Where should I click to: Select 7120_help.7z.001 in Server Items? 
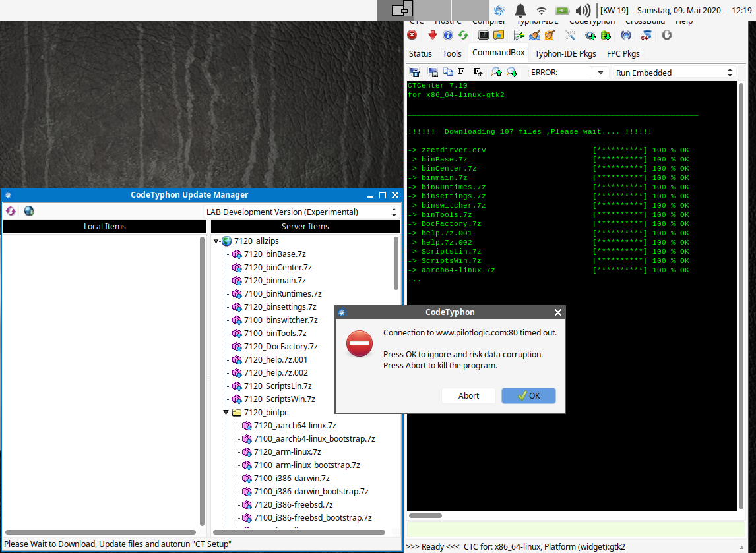point(276,360)
